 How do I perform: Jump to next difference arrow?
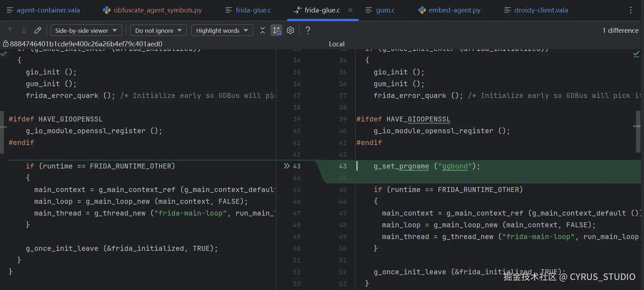point(24,30)
